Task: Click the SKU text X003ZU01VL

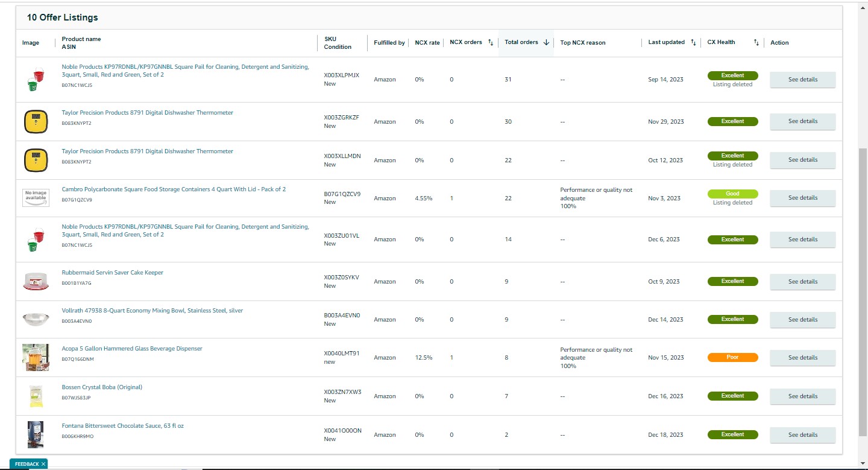Action: 341,236
